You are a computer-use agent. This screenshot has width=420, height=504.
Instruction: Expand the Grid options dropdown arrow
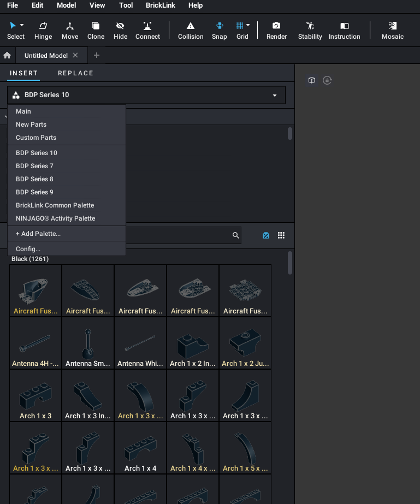click(248, 25)
